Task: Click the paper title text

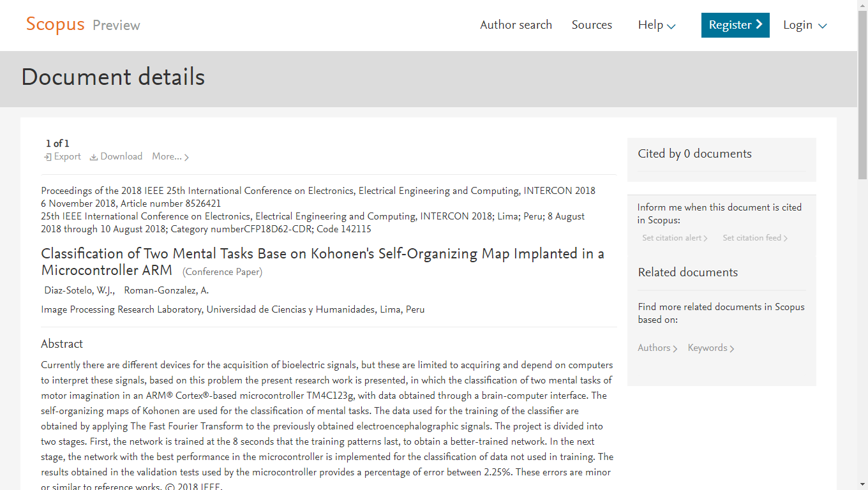Action: pos(322,262)
